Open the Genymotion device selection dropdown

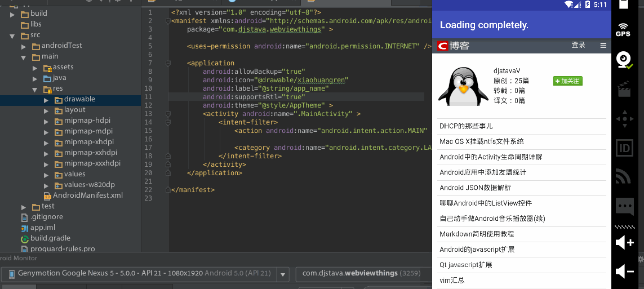(x=282, y=274)
